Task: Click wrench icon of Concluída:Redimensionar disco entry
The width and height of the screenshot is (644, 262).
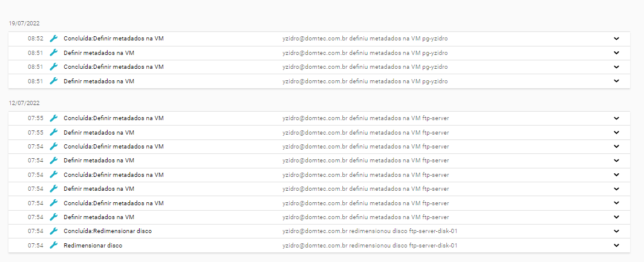Action: (x=53, y=231)
